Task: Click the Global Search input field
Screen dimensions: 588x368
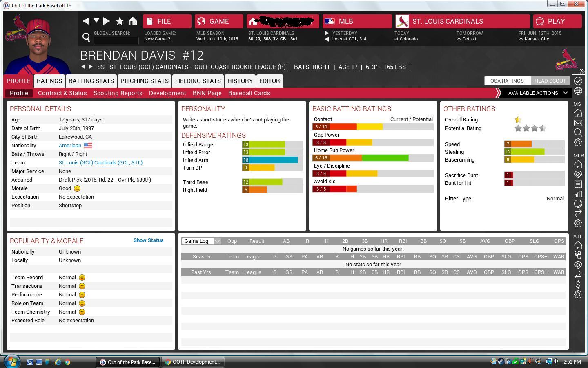Action: pyautogui.click(x=116, y=40)
